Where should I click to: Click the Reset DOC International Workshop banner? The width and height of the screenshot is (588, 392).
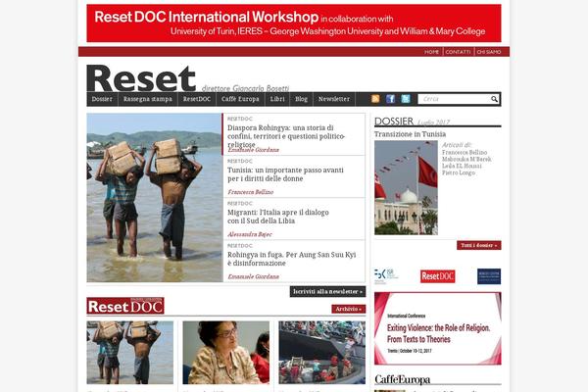pos(294,24)
